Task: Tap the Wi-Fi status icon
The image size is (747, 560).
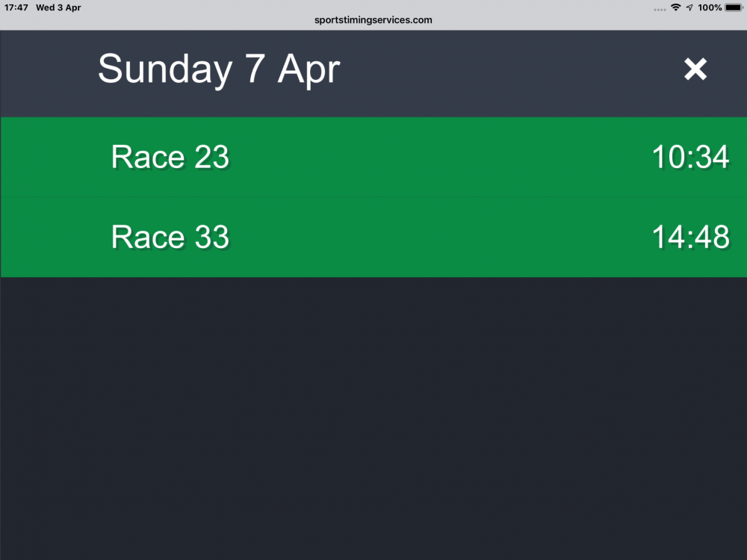Action: pos(675,7)
